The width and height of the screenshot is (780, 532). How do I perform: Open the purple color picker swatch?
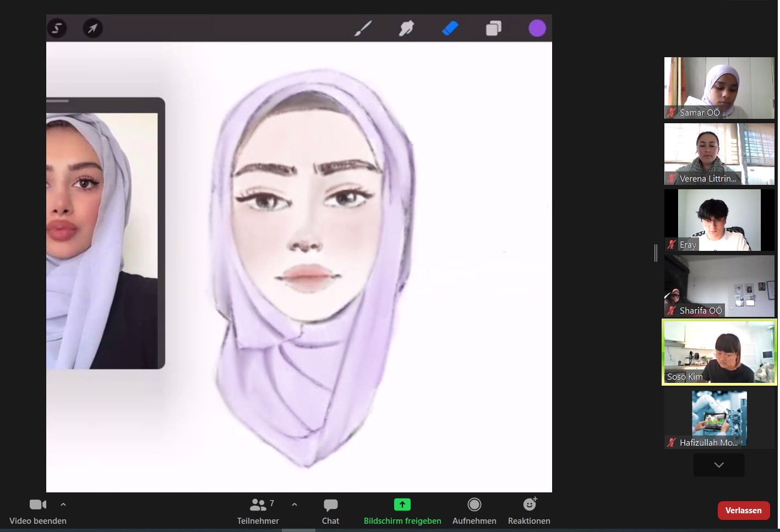(537, 28)
